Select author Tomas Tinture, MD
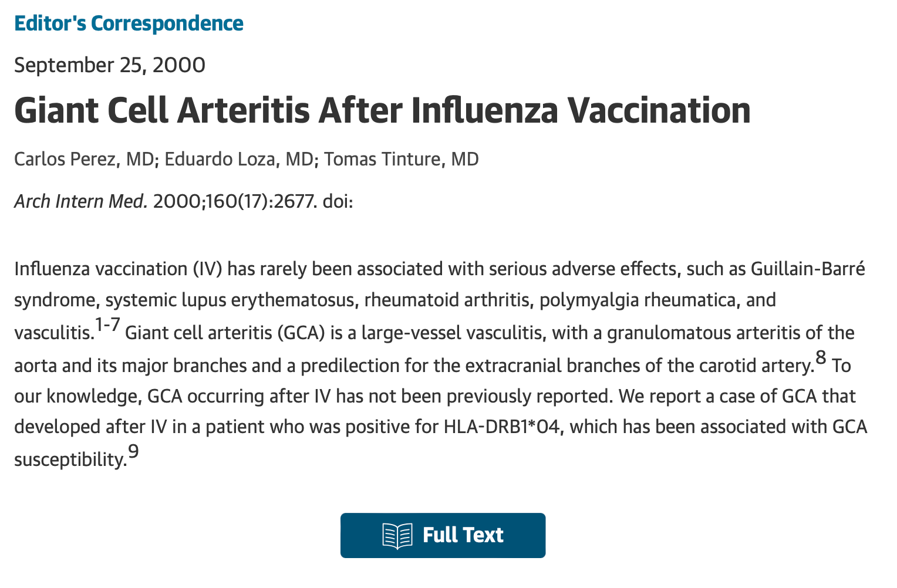This screenshot has width=897, height=588. click(402, 159)
